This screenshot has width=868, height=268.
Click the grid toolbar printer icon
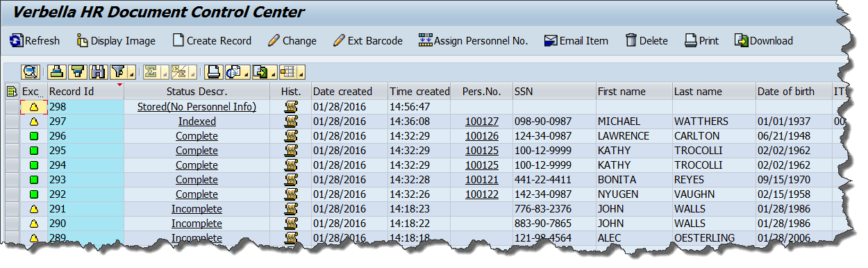tap(213, 72)
